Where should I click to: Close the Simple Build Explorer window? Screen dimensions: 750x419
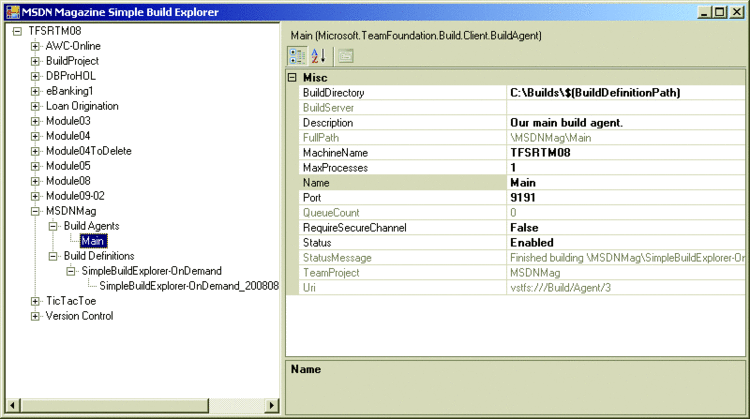click(x=737, y=12)
